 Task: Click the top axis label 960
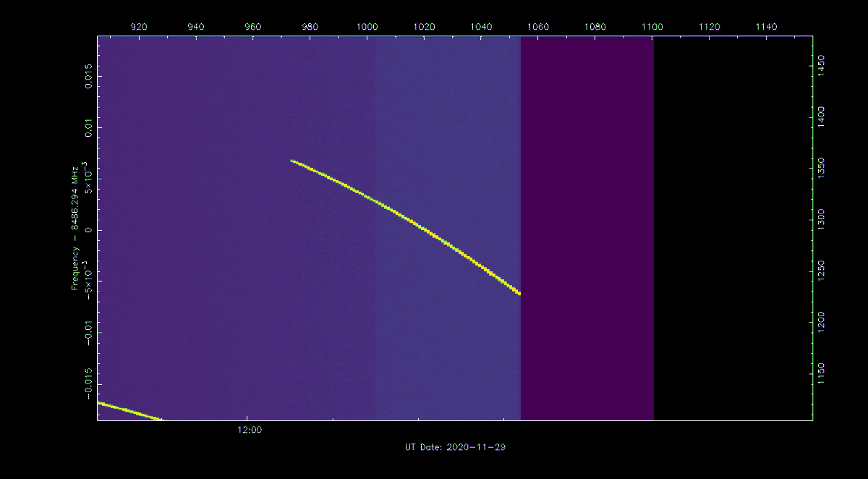point(253,27)
